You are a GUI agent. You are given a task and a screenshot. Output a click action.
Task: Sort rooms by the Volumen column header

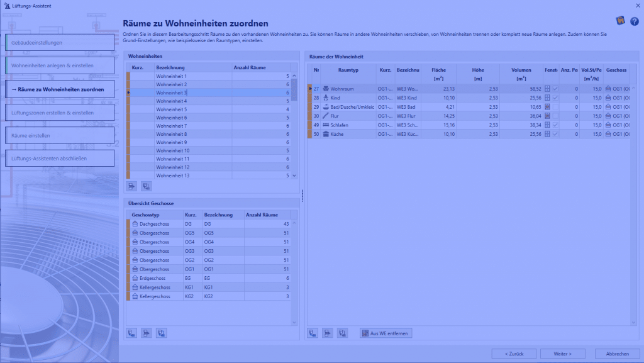click(x=521, y=74)
